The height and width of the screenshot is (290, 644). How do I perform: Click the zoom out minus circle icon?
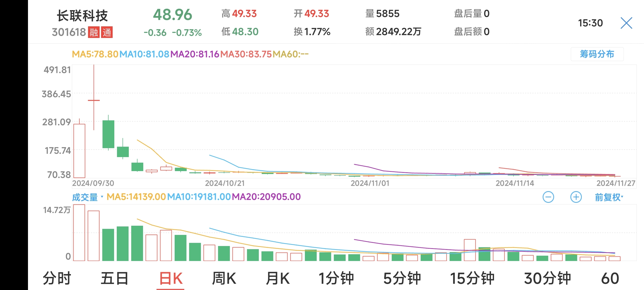548,197
